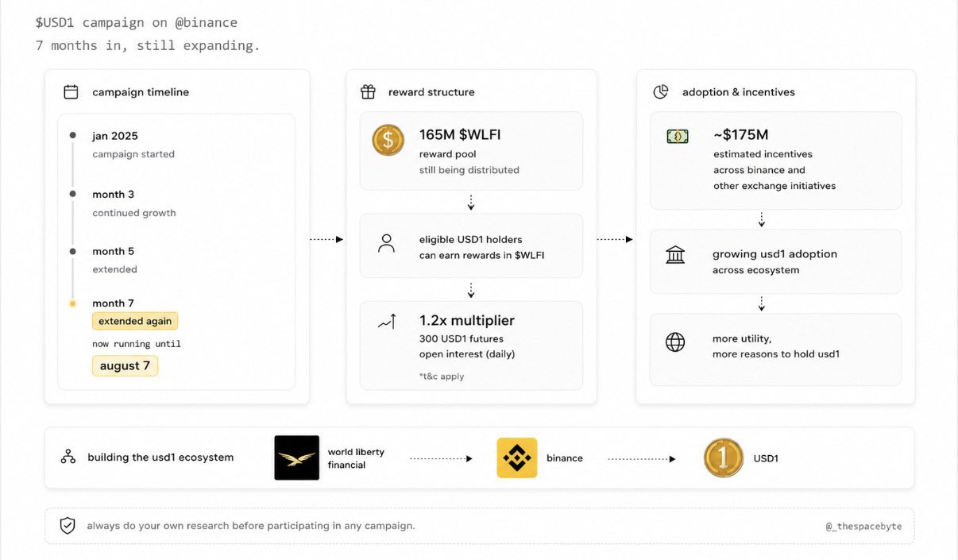Click the yellow Binance logo

point(517,458)
